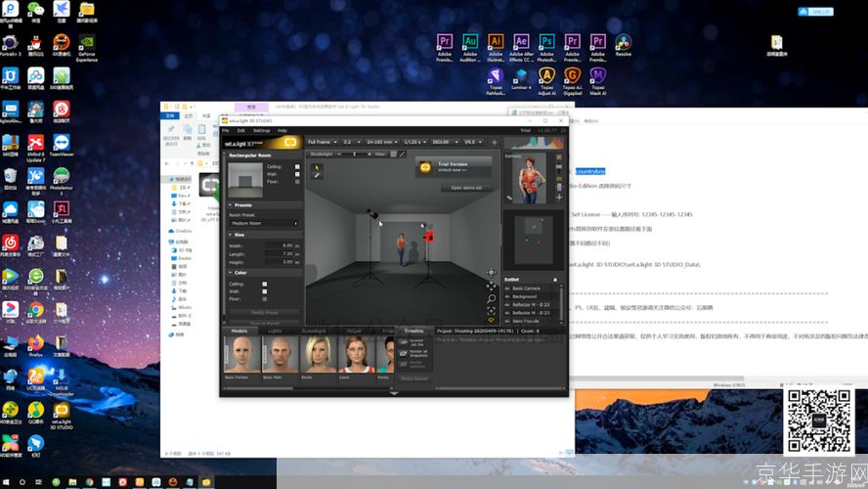
Task: Click the orbit camera navigation icon
Action: tap(491, 273)
